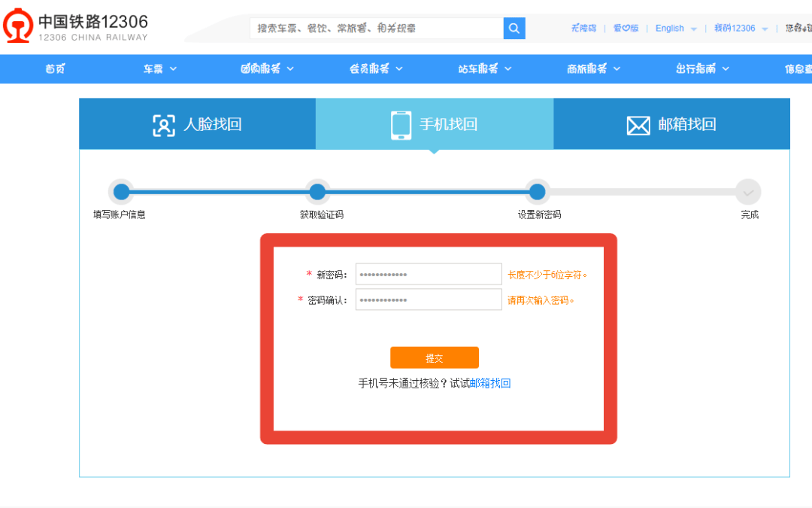
Task: Click the envelope icon on 邮箱找回 tab
Action: (638, 125)
